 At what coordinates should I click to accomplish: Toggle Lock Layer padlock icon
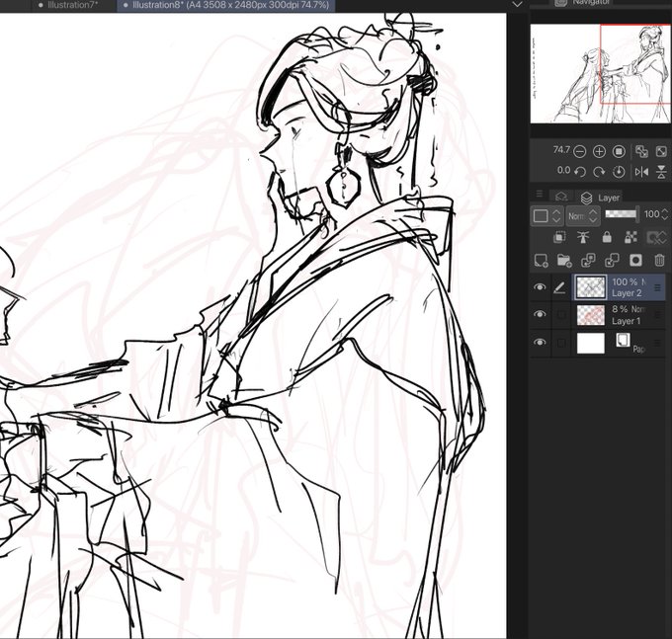[607, 237]
